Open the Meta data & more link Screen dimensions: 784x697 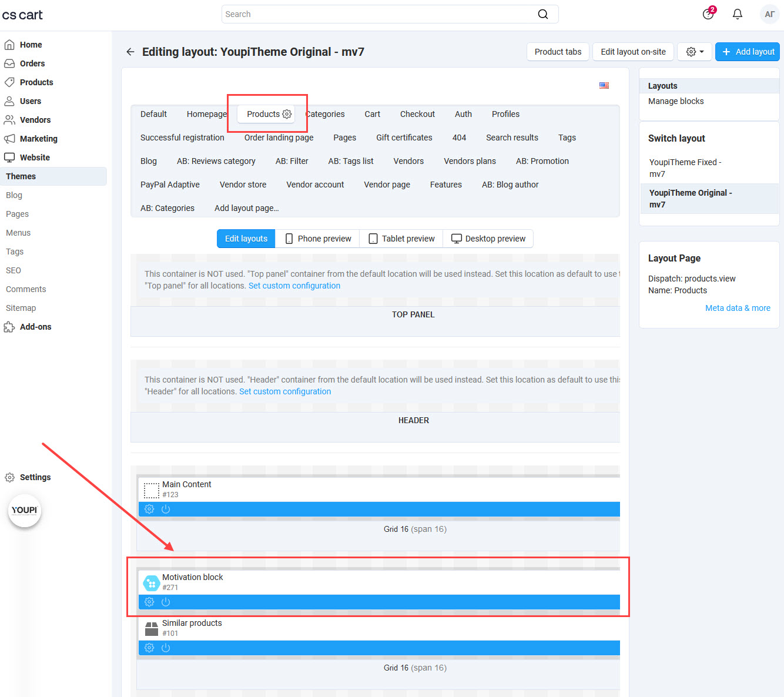click(x=737, y=308)
